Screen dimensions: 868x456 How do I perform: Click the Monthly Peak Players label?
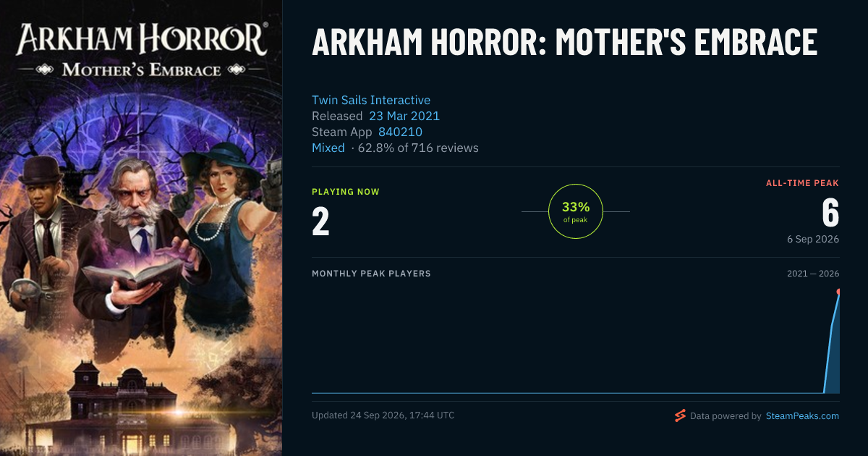tap(371, 274)
